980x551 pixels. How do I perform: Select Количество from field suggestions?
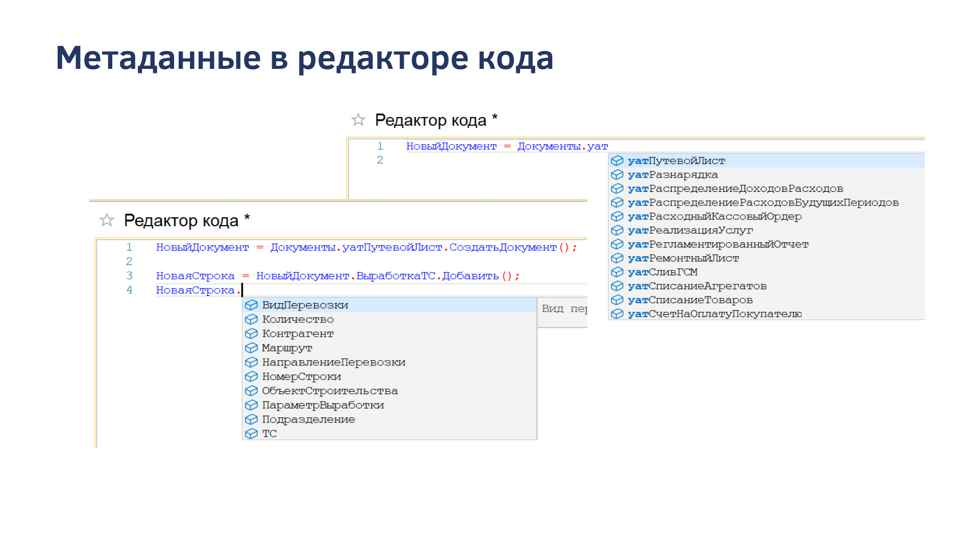[298, 319]
